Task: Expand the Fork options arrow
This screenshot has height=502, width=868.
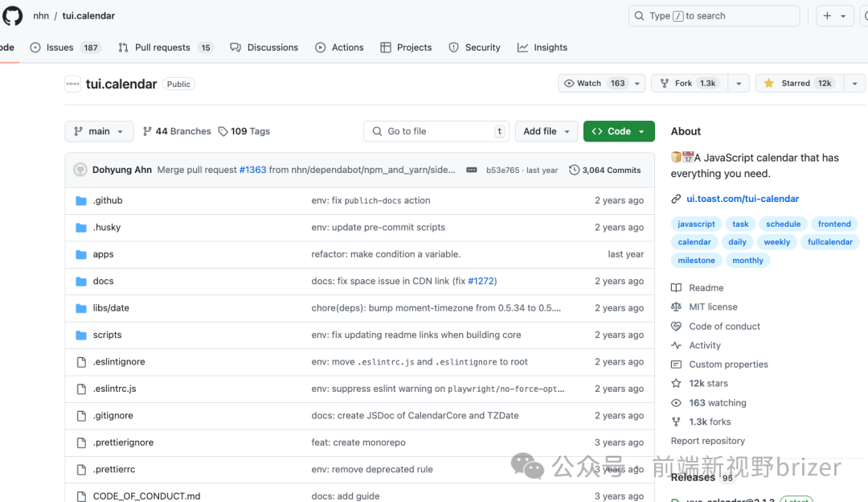Action: click(739, 83)
